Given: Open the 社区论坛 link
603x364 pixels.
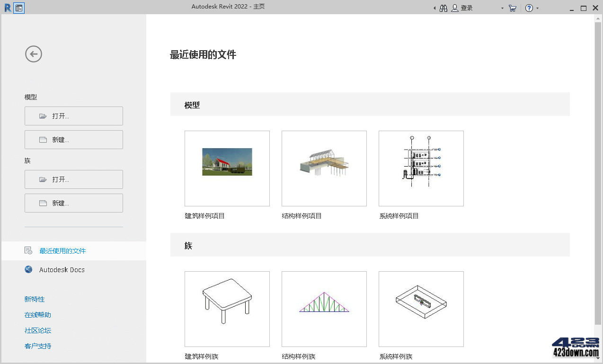Looking at the screenshot, I should (37, 330).
